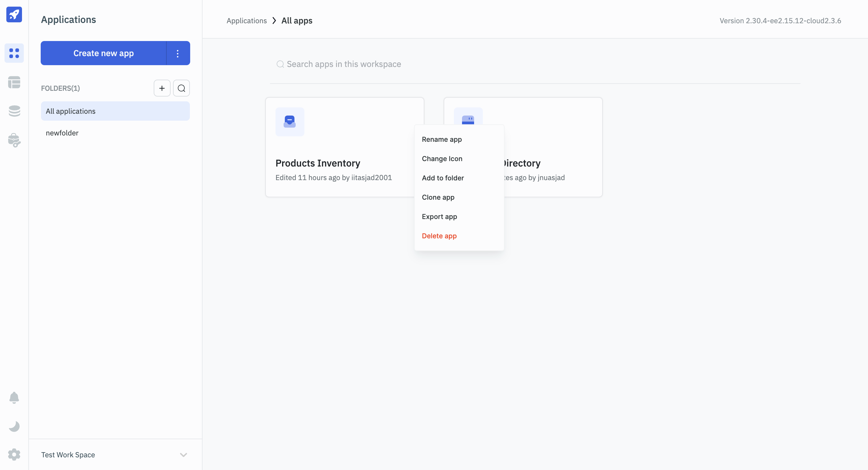This screenshot has width=868, height=470.
Task: Click the apps grid icon in sidebar
Action: (14, 53)
